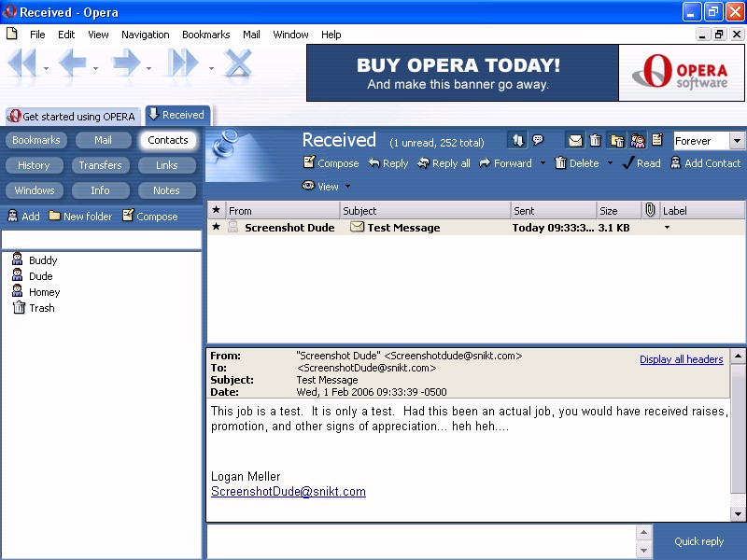Open label dropdown for Test Message row

pyautogui.click(x=667, y=228)
